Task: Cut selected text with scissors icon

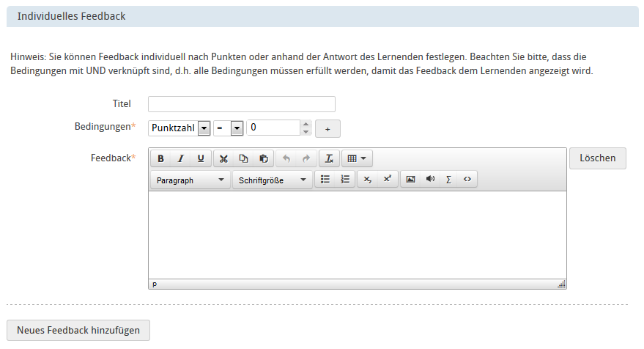Action: [x=223, y=158]
